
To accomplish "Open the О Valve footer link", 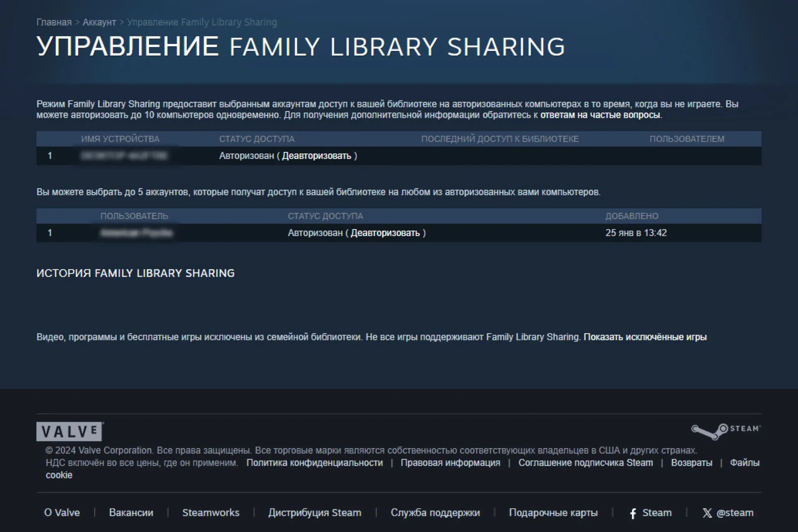I will click(x=62, y=512).
